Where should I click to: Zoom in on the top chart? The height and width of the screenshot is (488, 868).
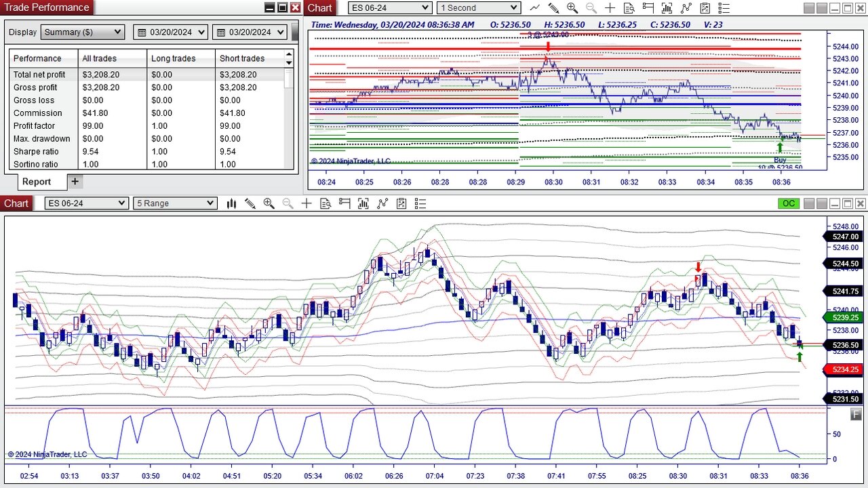click(572, 8)
